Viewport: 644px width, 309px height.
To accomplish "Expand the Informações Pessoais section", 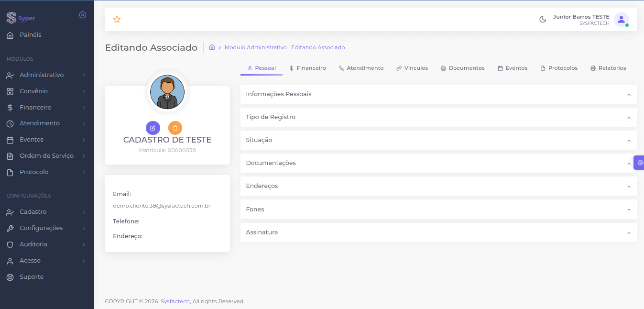I will click(x=439, y=94).
